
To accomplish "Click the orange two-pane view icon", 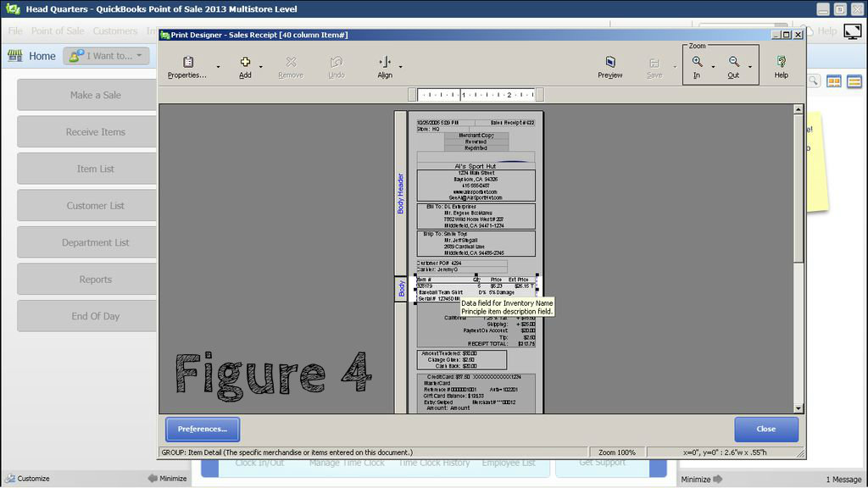I will click(x=834, y=82).
